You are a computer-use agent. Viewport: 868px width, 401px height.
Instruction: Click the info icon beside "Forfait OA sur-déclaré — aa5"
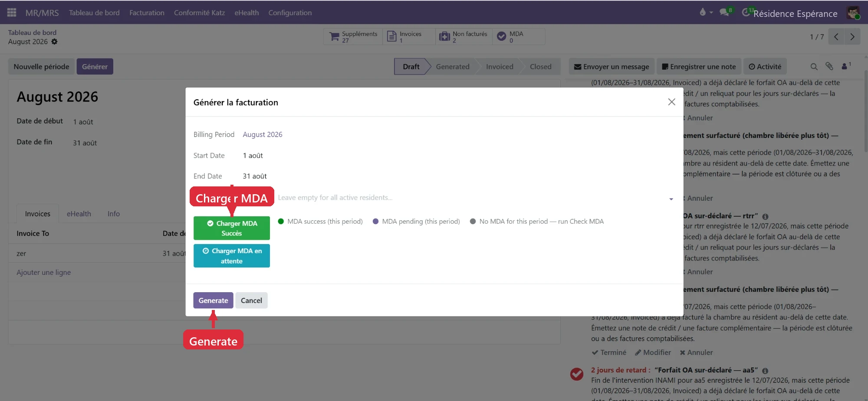(x=765, y=371)
